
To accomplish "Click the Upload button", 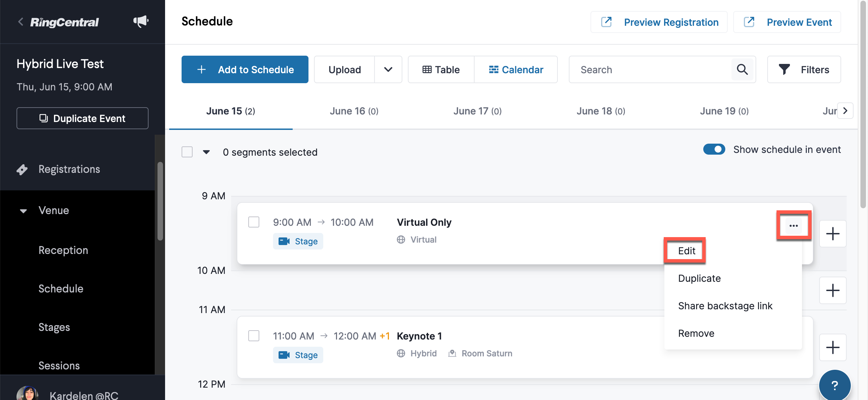I will click(345, 70).
